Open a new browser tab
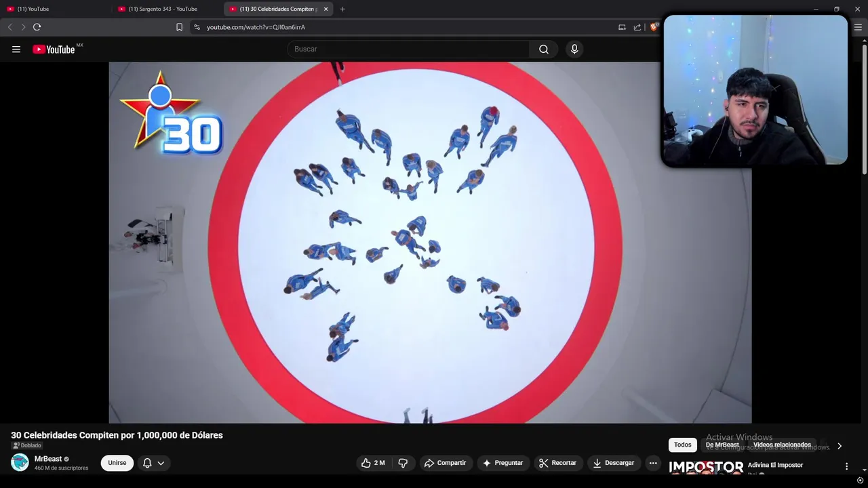 coord(342,9)
